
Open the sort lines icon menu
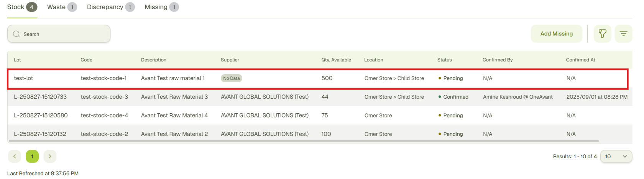(x=623, y=34)
